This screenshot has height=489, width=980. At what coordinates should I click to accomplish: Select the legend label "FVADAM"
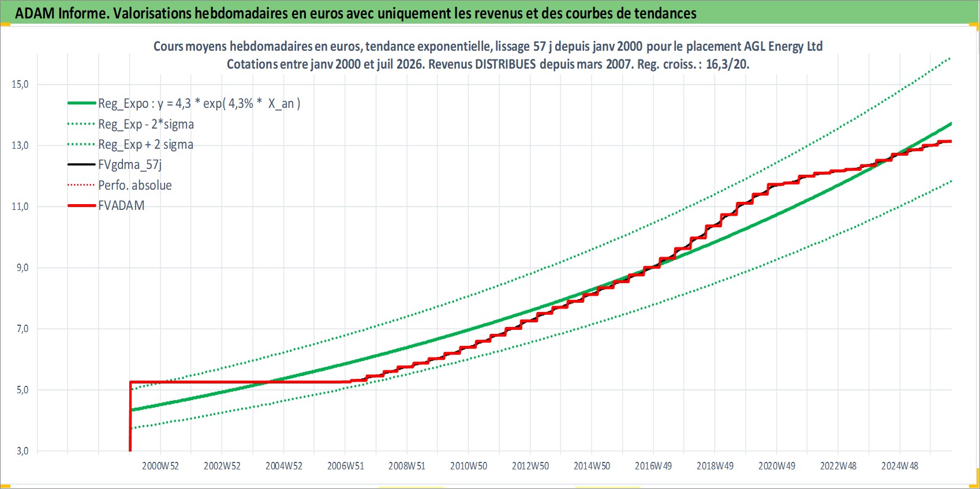click(x=121, y=205)
